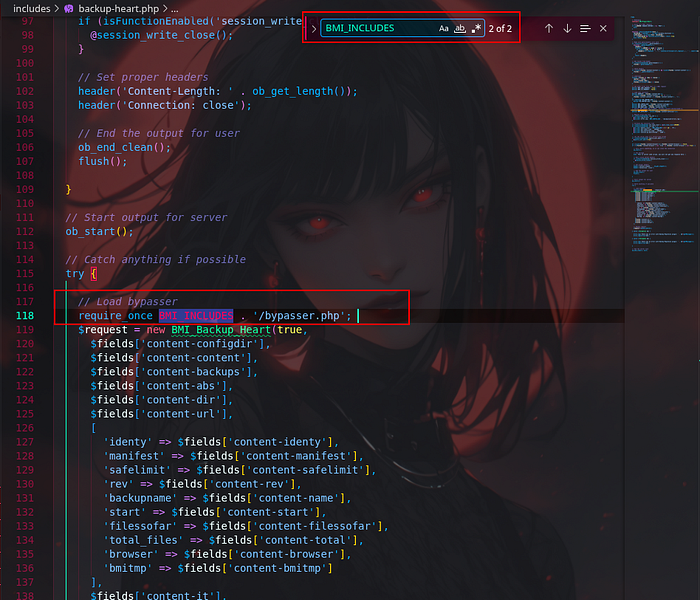
Task: Click the backup-heart.php breadcrumb
Action: click(x=118, y=8)
